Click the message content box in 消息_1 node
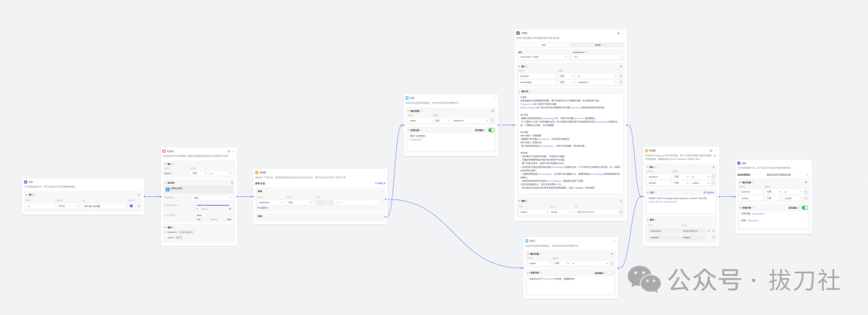868x315 pixels. [570, 284]
